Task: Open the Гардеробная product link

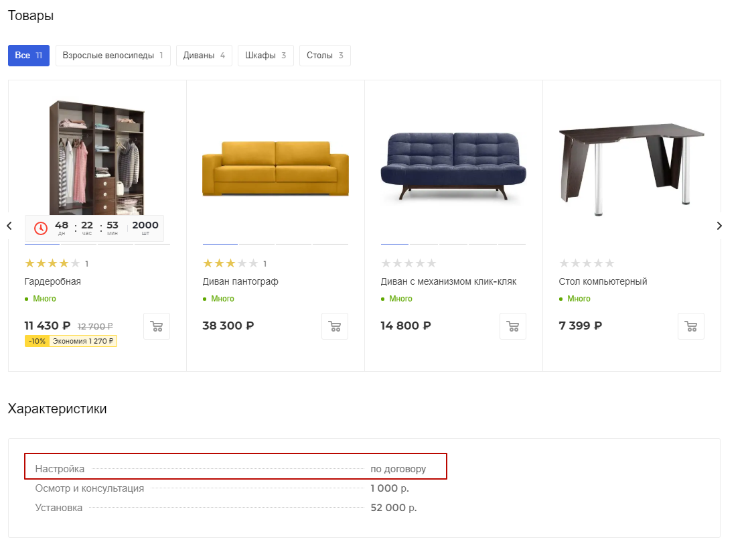Action: 53,281
